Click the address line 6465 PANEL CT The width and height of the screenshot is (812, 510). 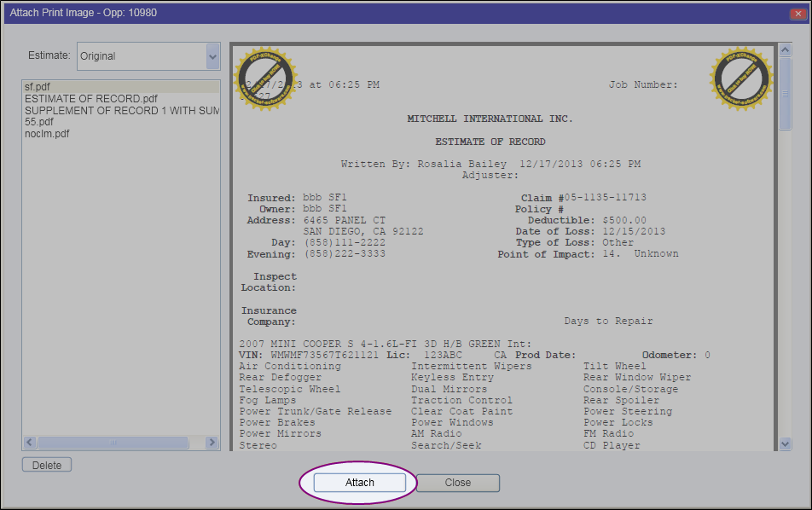point(345,220)
